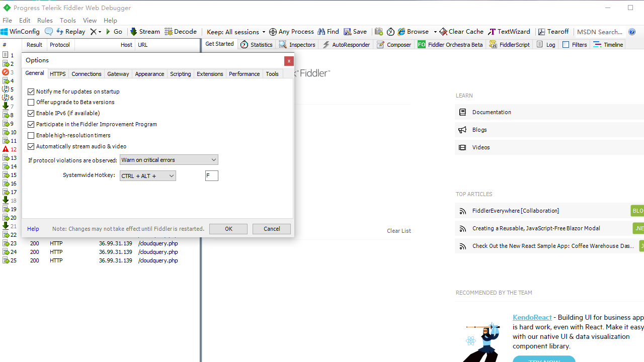Click the OK button in Options
644x362 pixels.
(228, 229)
